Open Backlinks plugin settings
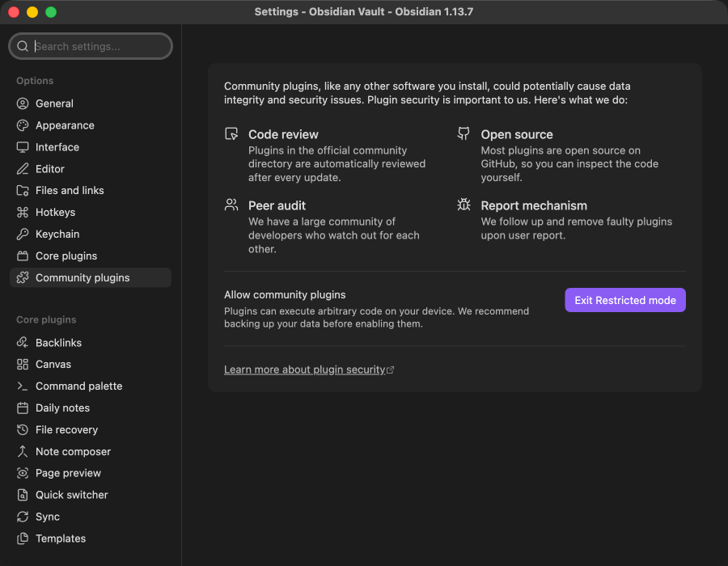 91,342
